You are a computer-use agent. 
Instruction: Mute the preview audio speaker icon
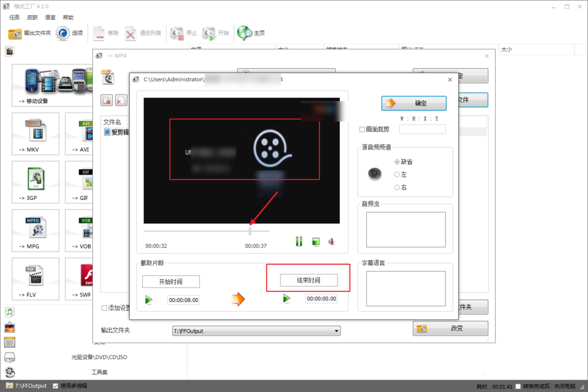(332, 242)
